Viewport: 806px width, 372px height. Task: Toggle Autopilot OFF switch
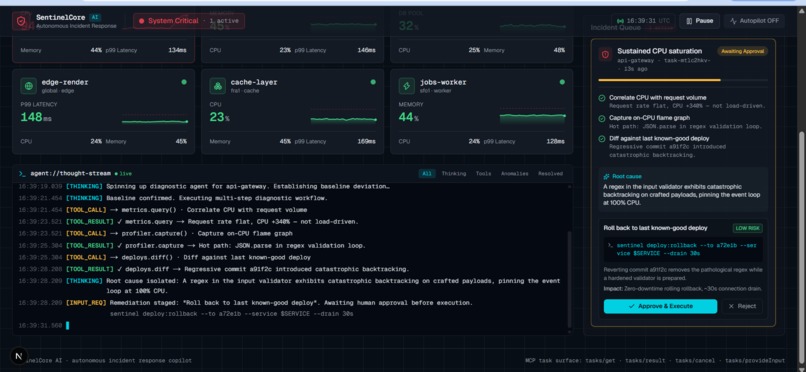tap(755, 21)
